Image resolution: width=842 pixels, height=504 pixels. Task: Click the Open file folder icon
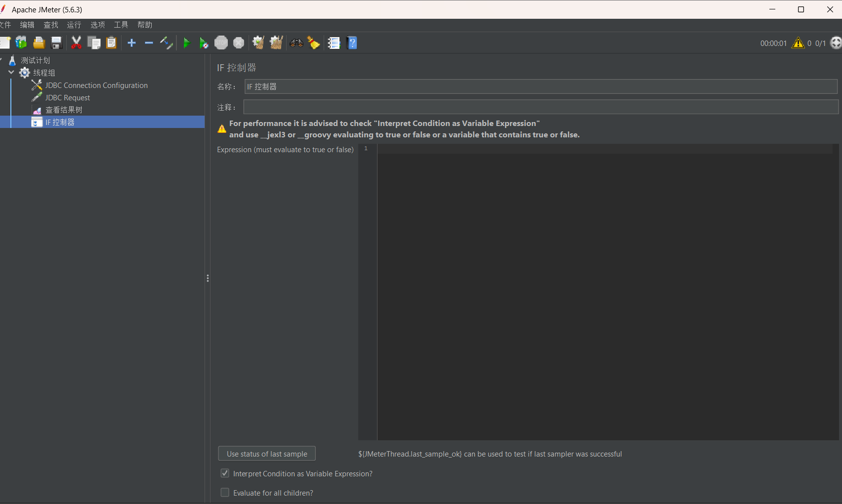[x=39, y=43]
